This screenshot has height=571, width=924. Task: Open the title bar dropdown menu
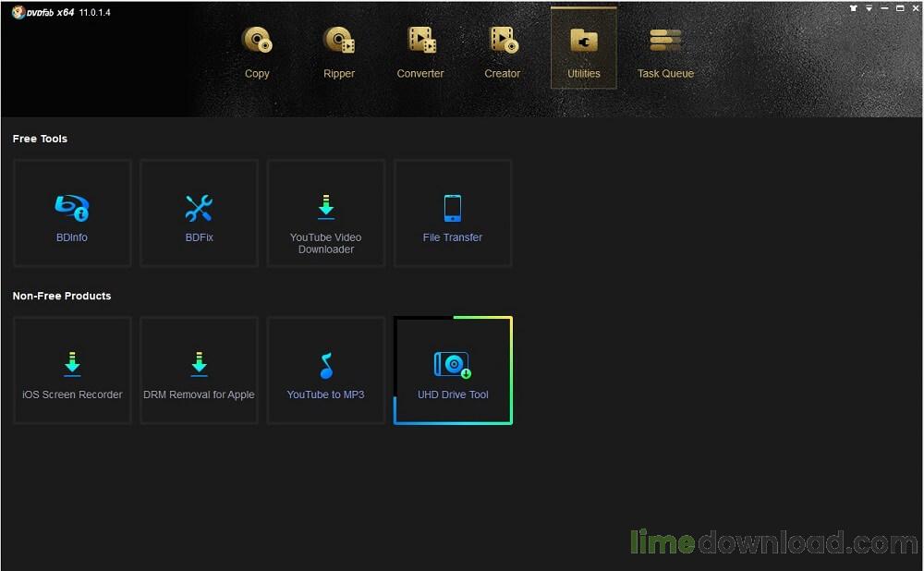tap(869, 8)
